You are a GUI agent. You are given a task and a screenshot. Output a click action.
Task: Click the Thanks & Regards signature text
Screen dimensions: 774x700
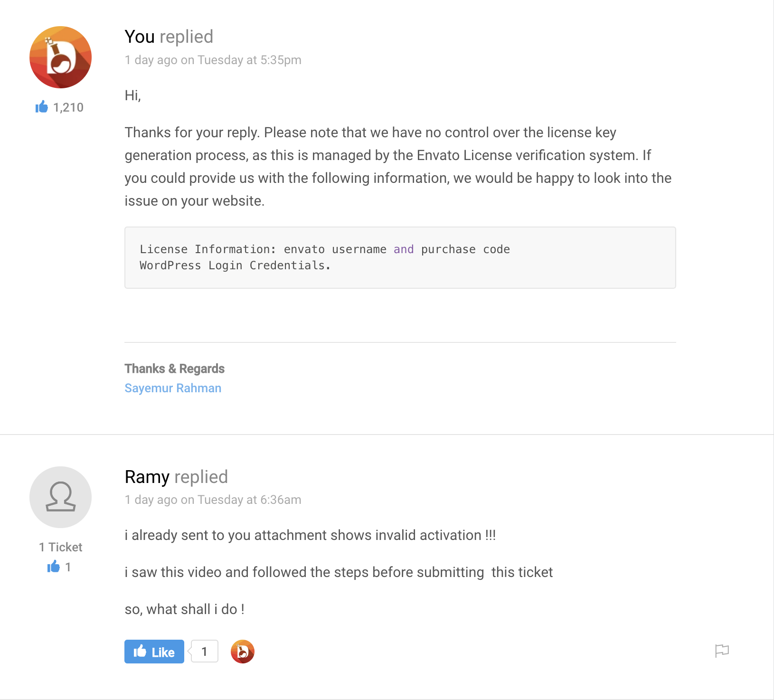[x=174, y=369]
